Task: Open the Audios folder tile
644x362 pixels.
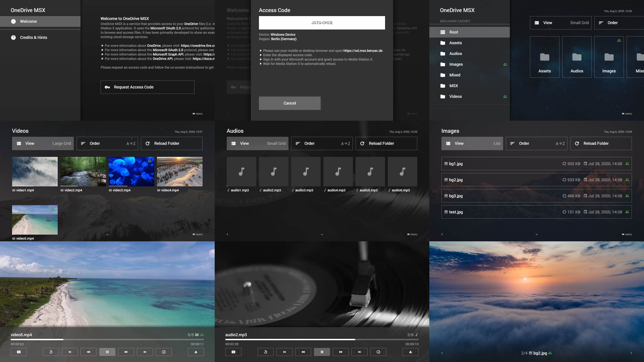Action: tap(577, 57)
